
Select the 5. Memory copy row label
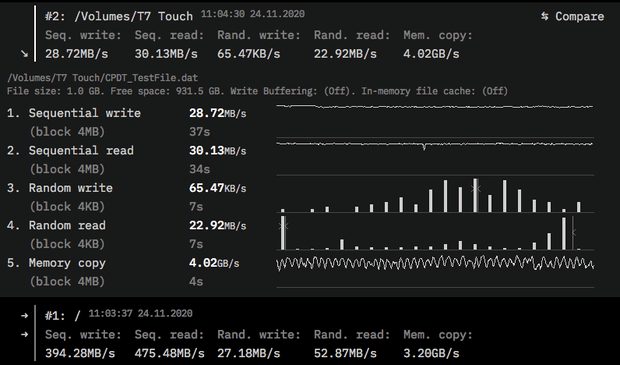click(x=56, y=263)
